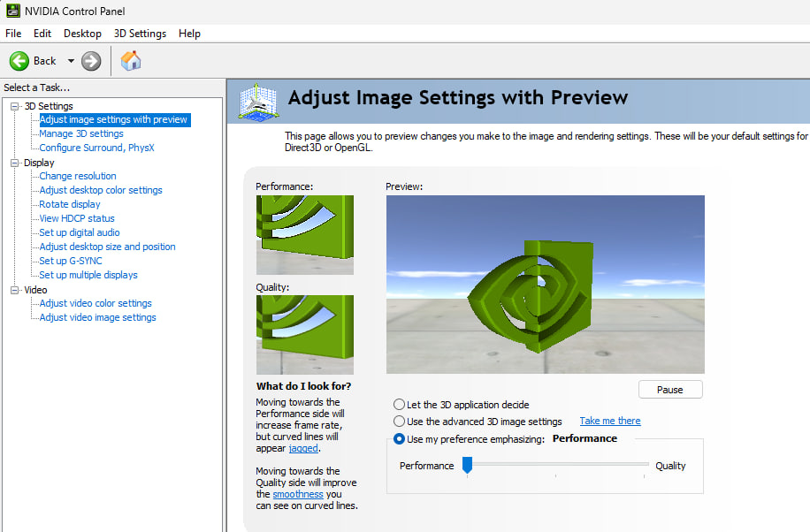This screenshot has height=532, width=810.
Task: Click the 3D Settings tree label
Action: pyautogui.click(x=49, y=106)
